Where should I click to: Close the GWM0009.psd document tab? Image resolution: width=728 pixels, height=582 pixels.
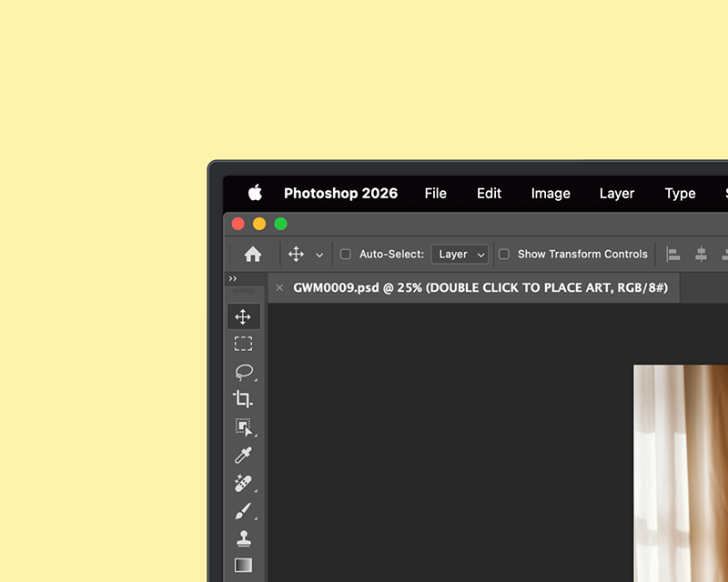point(279,287)
